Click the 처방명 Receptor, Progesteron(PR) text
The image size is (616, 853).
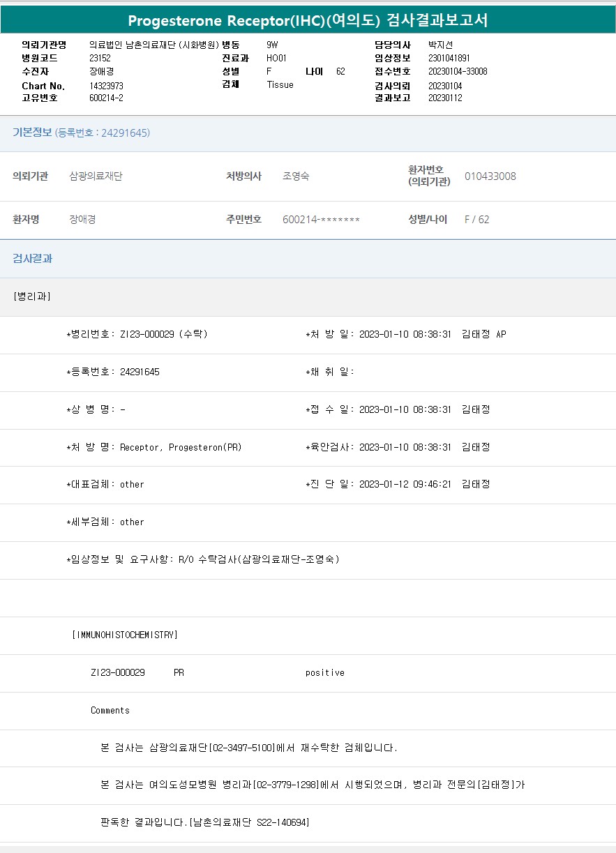pyautogui.click(x=181, y=447)
